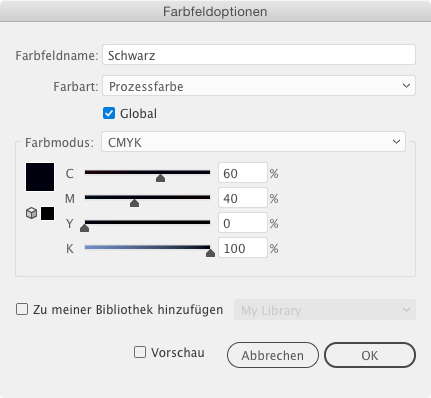
Task: Open the Farbart Prozessfarbe dropdown
Action: click(x=259, y=86)
